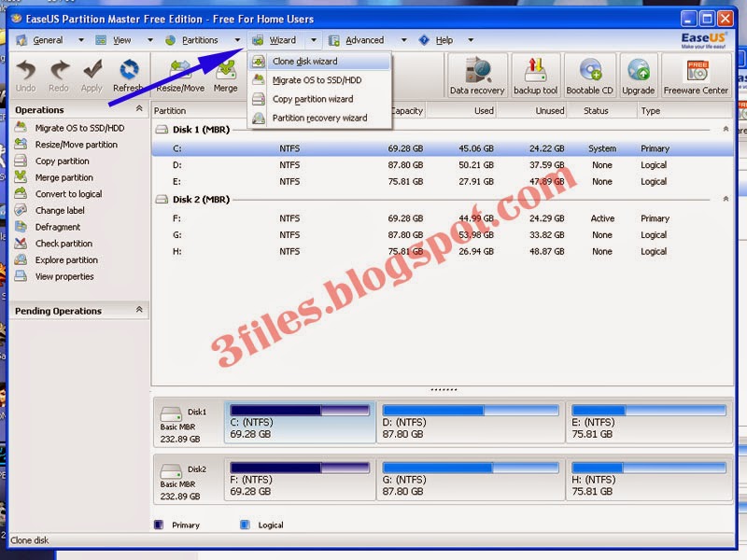Click the EaseUS logo

click(704, 40)
